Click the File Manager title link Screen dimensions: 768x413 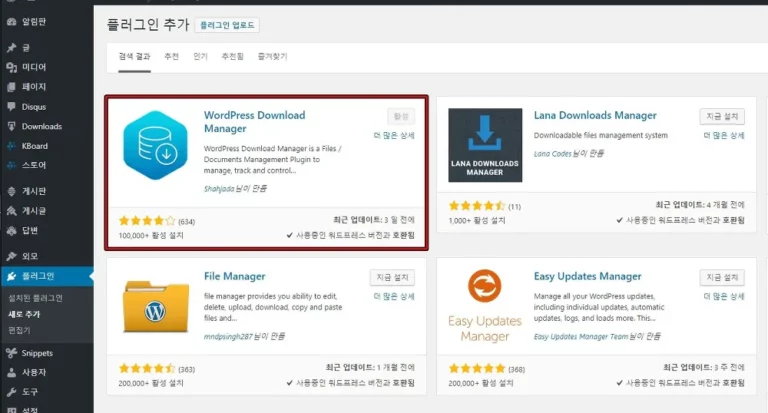tap(235, 276)
